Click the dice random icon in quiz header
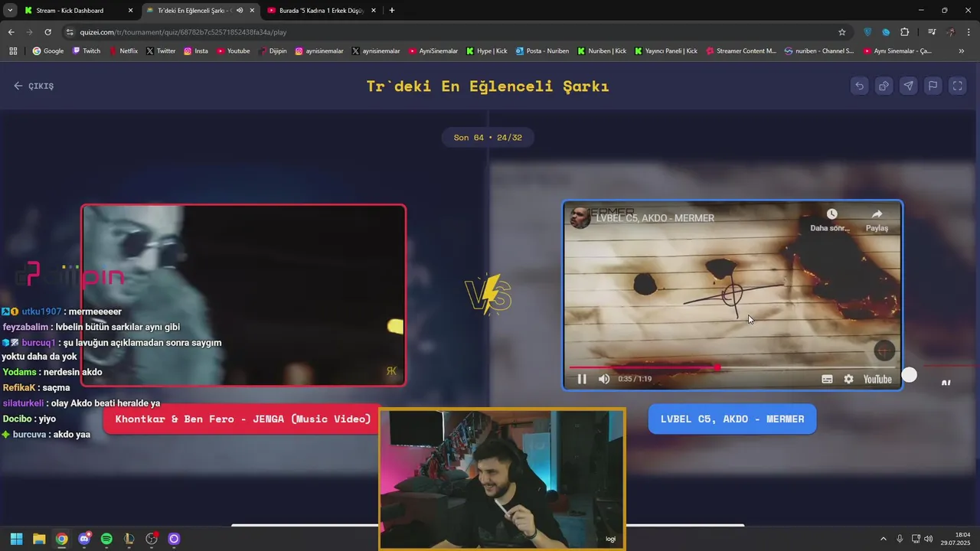Image resolution: width=980 pixels, height=551 pixels. [x=884, y=86]
